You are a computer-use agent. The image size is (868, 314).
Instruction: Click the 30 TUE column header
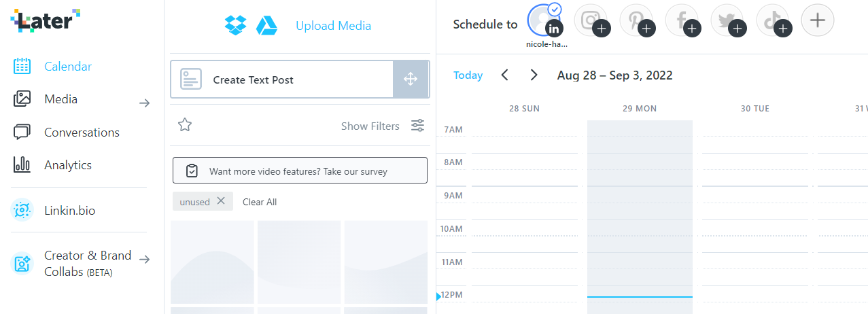(x=755, y=109)
